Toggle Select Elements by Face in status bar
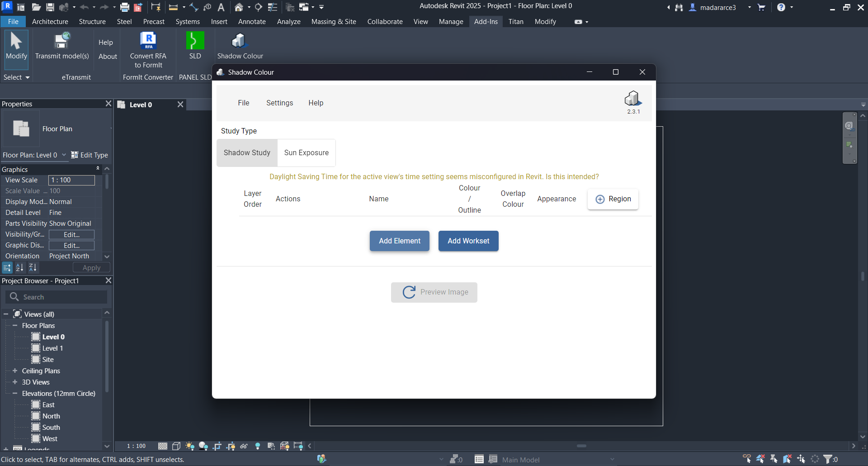This screenshot has height=466, width=868. click(788, 459)
